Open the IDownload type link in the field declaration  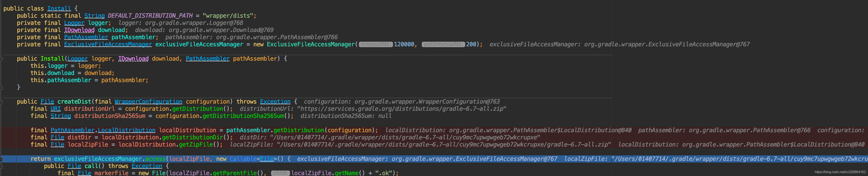pos(79,30)
